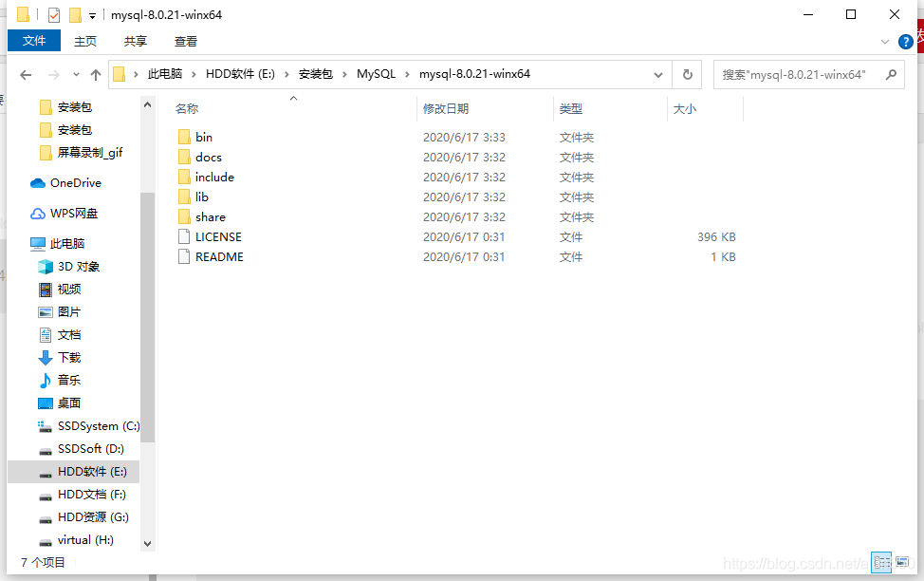Open Customize Quick Access Toolbar dropdown

93,16
